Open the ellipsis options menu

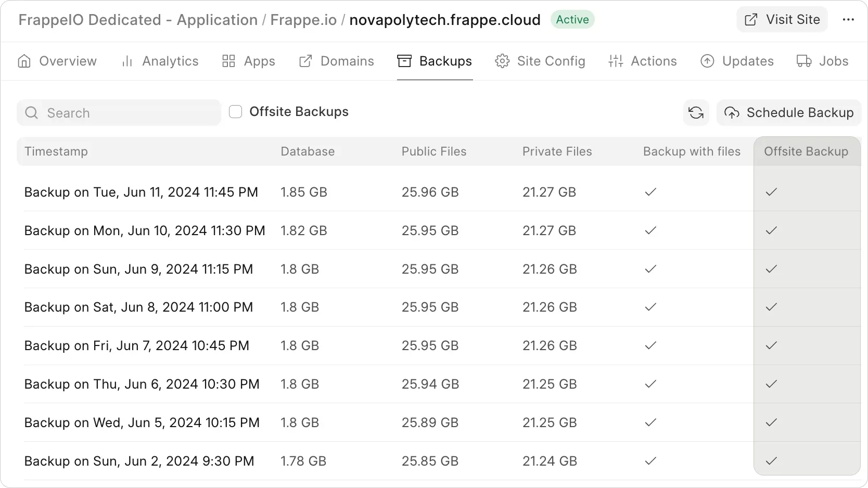[x=849, y=20]
